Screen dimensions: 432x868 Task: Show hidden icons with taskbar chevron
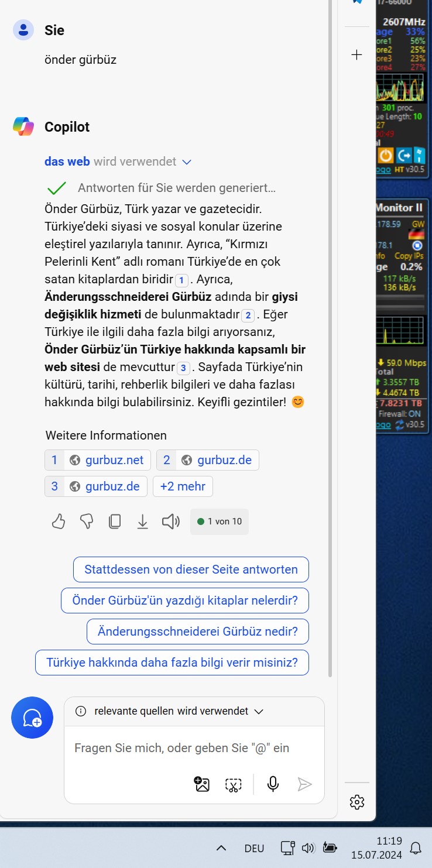(221, 848)
